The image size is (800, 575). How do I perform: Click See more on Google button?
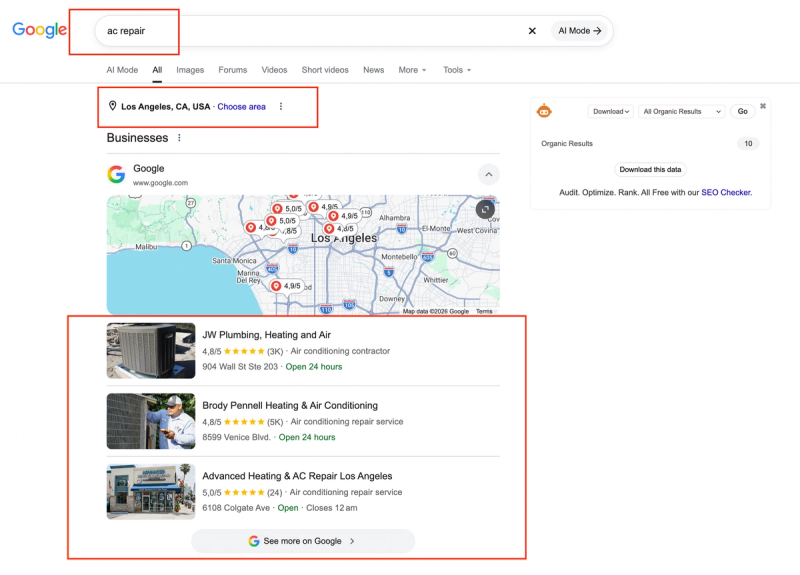(x=303, y=541)
